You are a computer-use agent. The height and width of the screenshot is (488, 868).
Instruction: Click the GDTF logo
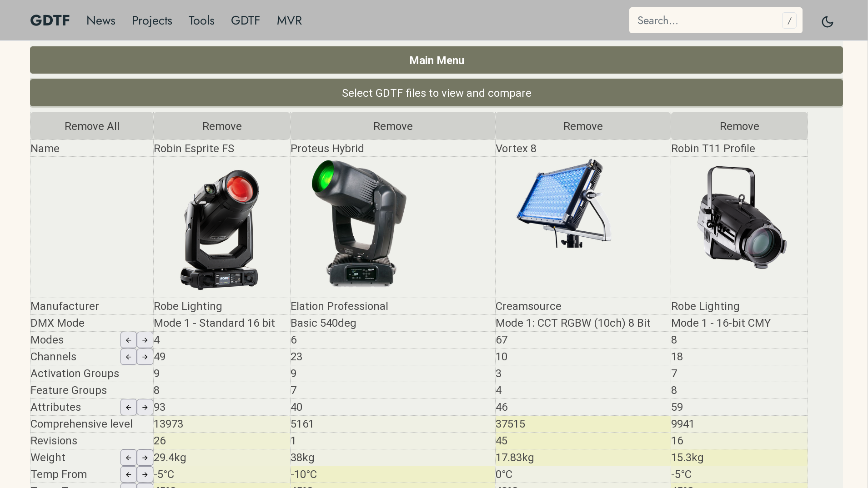(x=50, y=20)
